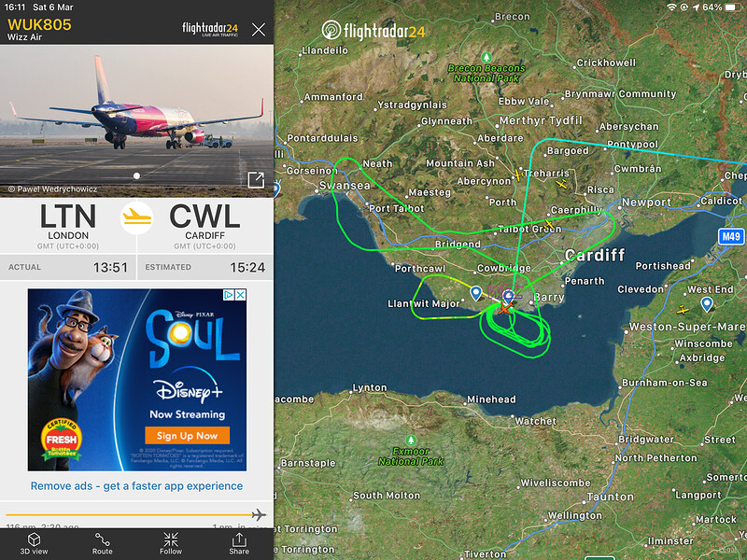Viewport: 747px width, 560px height.
Task: Close the Disney+ advertisement
Action: [x=241, y=295]
